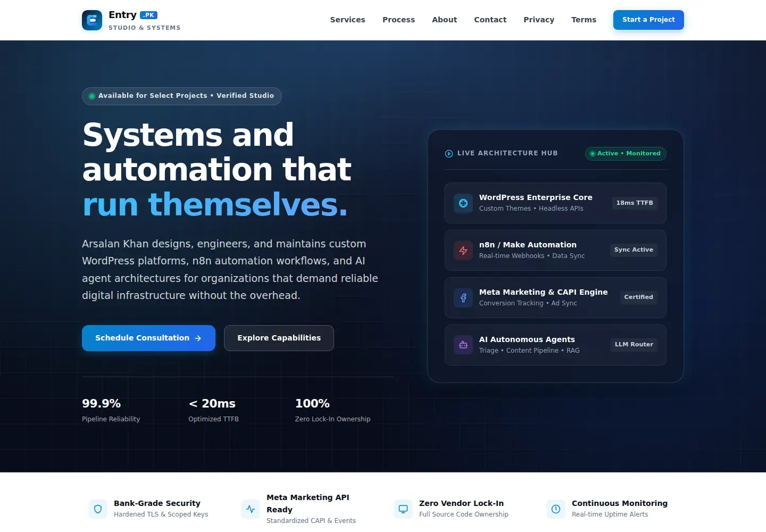The image size is (766, 532).
Task: Click the Available for Select Projects badge text
Action: point(186,96)
